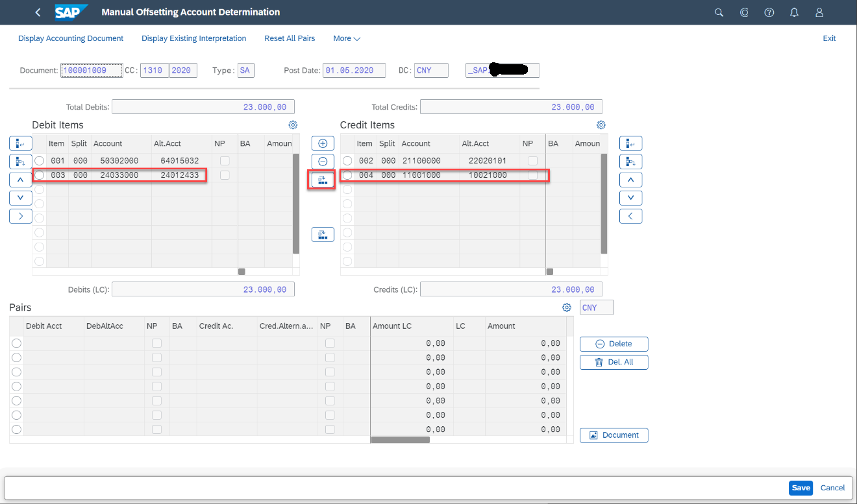Click Delete button beside Pairs

(x=614, y=344)
